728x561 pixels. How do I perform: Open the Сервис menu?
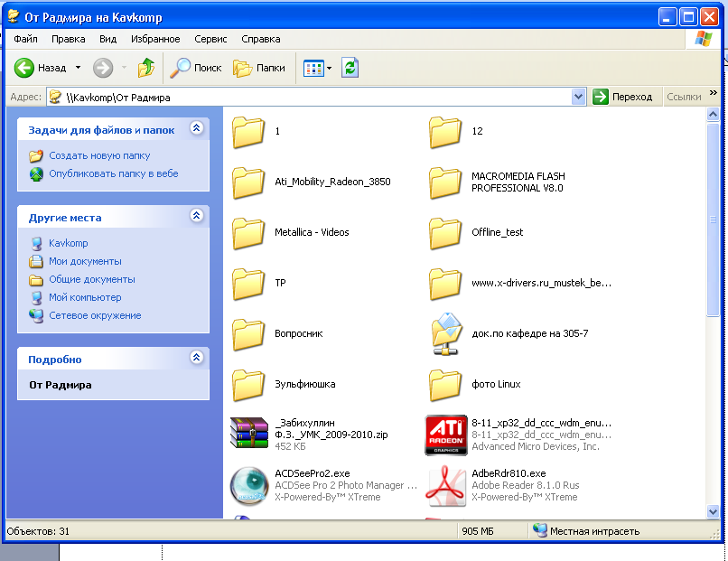point(210,39)
